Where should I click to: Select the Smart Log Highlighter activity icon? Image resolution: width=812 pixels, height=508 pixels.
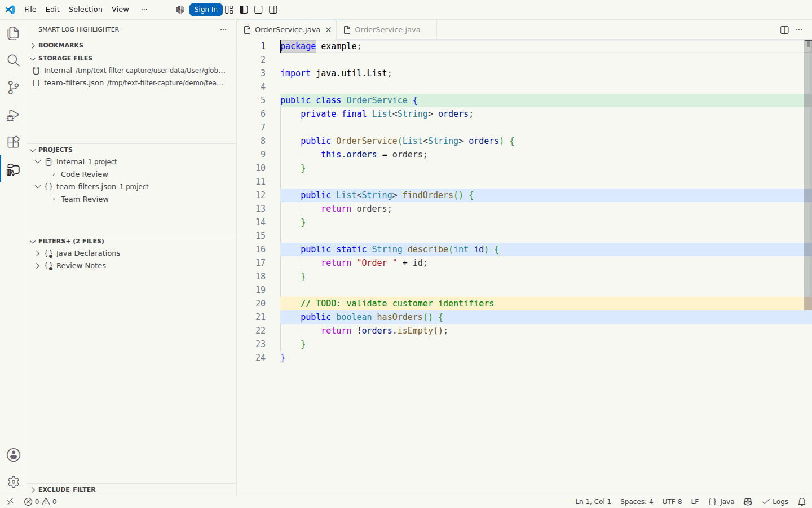(14, 169)
